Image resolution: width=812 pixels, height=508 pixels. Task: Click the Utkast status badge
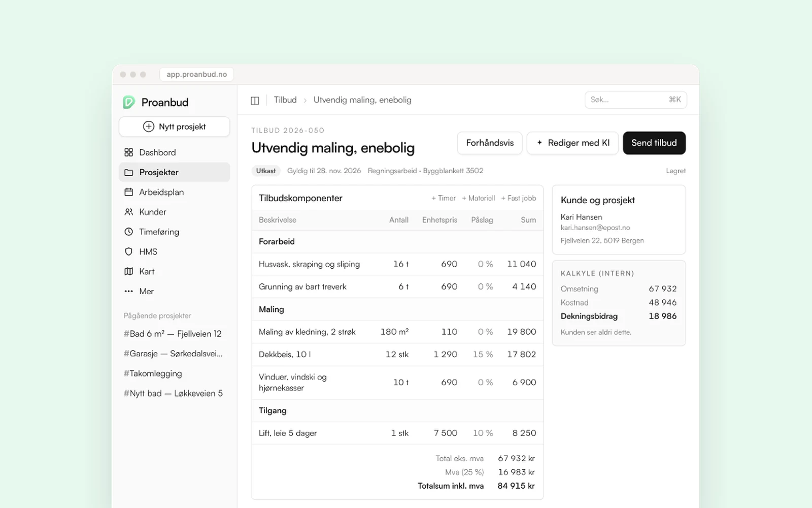point(266,171)
